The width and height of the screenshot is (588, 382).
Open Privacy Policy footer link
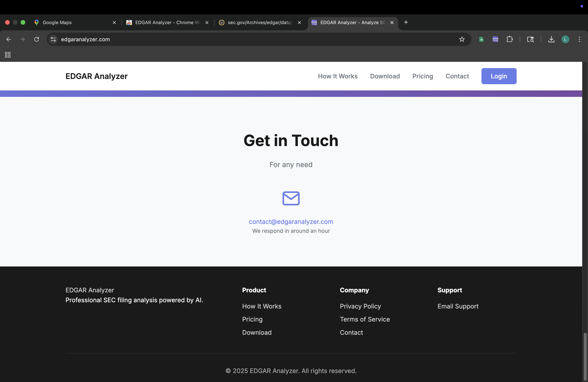click(x=360, y=306)
